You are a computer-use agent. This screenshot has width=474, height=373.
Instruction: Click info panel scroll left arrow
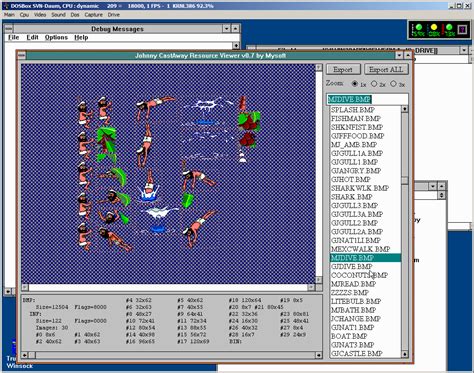tap(25, 355)
